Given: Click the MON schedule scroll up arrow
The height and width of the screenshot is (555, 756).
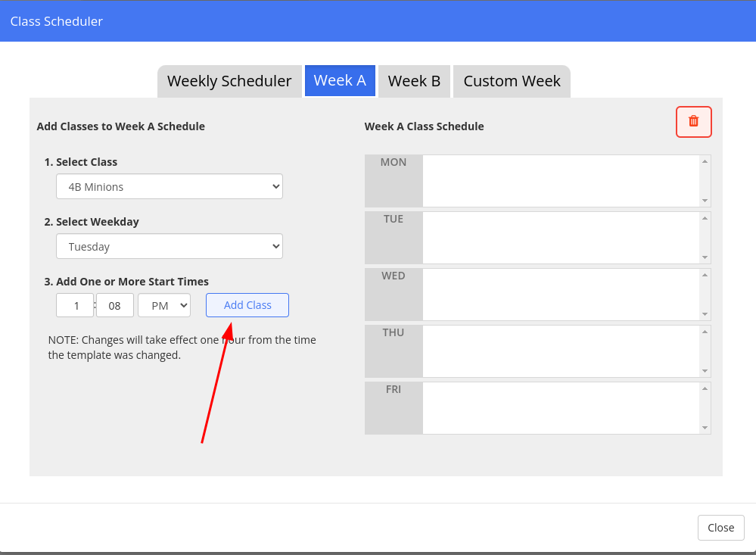Looking at the screenshot, I should click(x=705, y=161).
